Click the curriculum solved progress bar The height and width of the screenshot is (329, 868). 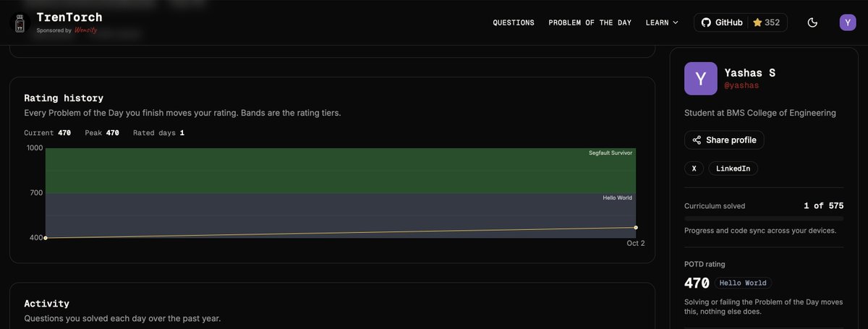pos(764,218)
